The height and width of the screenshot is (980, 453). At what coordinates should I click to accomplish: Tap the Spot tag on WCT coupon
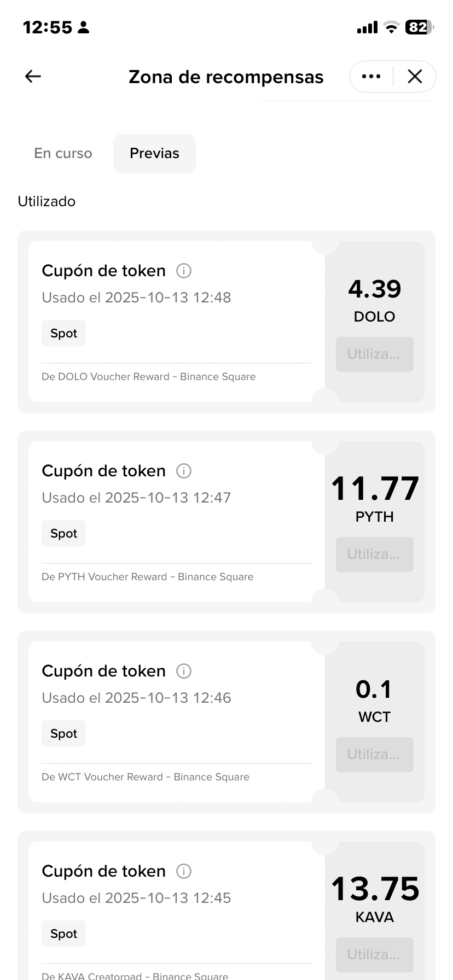(63, 733)
